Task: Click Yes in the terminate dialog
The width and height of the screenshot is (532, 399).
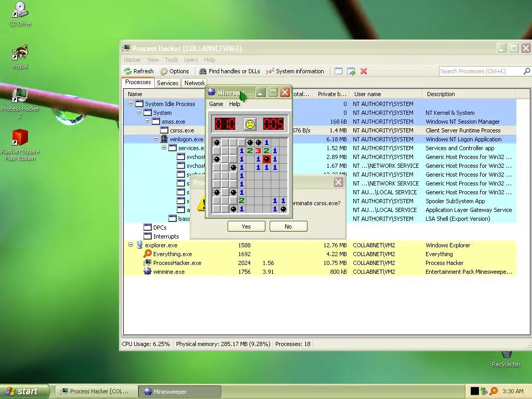Action: (x=246, y=227)
